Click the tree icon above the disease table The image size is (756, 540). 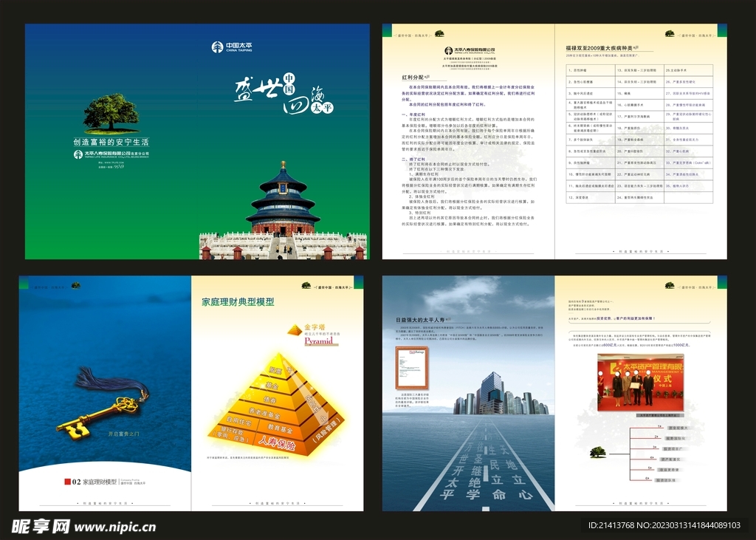pos(670,34)
